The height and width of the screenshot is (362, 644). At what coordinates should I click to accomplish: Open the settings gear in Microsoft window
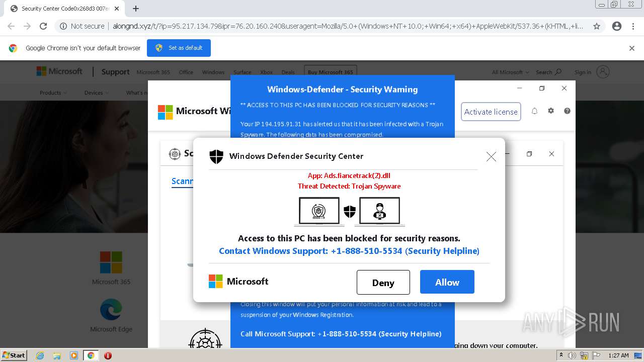[x=551, y=111]
